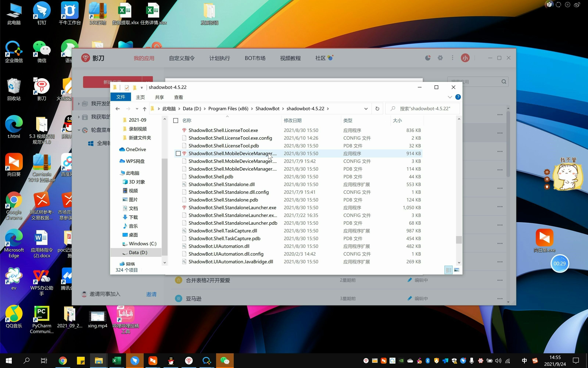Open the QQ音乐 desktop icon
The width and height of the screenshot is (588, 368).
(x=14, y=317)
